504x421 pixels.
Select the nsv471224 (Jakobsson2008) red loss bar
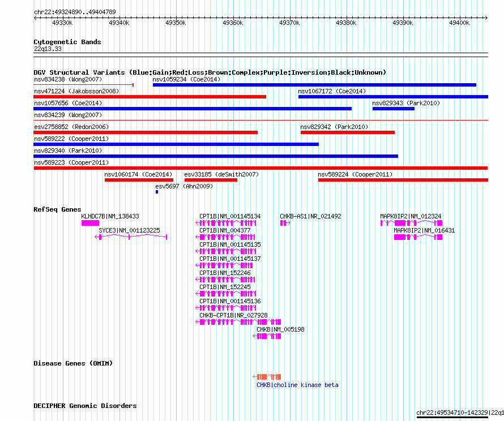pyautogui.click(x=150, y=97)
